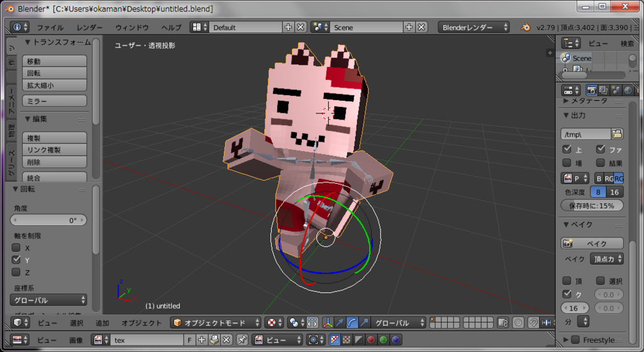Delete the Default screen layout
Screen dimensions: 644x352
point(301,27)
